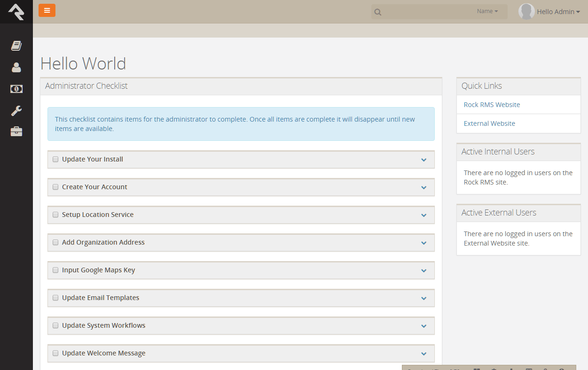Open the book icon in sidebar
The image size is (588, 370).
pos(16,46)
